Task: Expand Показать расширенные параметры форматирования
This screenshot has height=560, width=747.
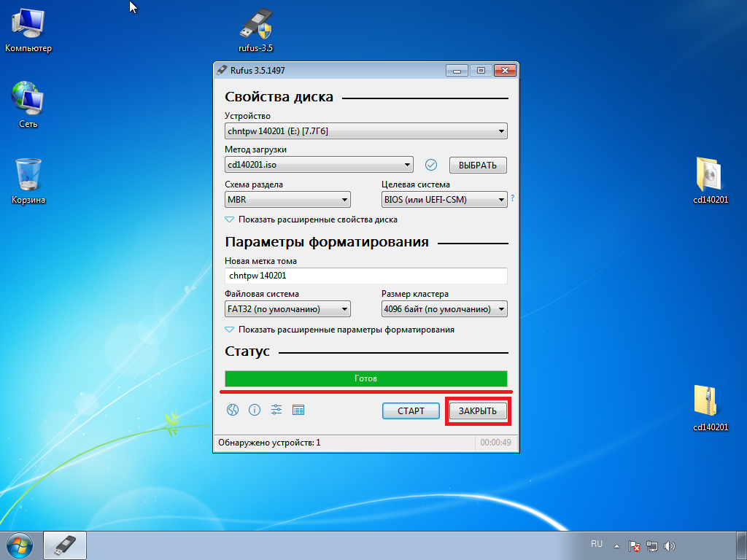Action: tap(340, 330)
